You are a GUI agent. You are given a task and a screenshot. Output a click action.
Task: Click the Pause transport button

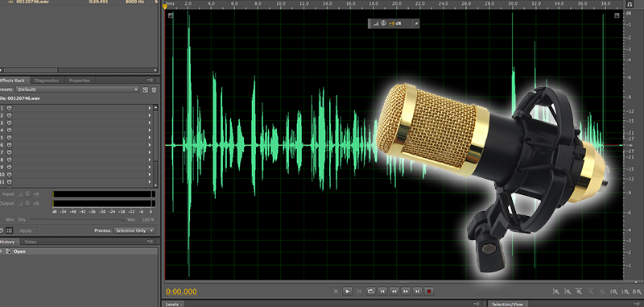(x=359, y=291)
